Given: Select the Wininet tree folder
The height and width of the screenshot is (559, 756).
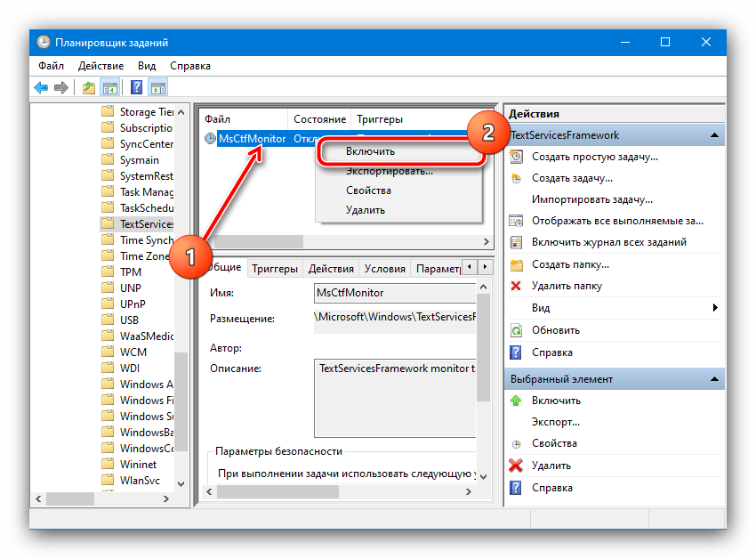Looking at the screenshot, I should (129, 464).
